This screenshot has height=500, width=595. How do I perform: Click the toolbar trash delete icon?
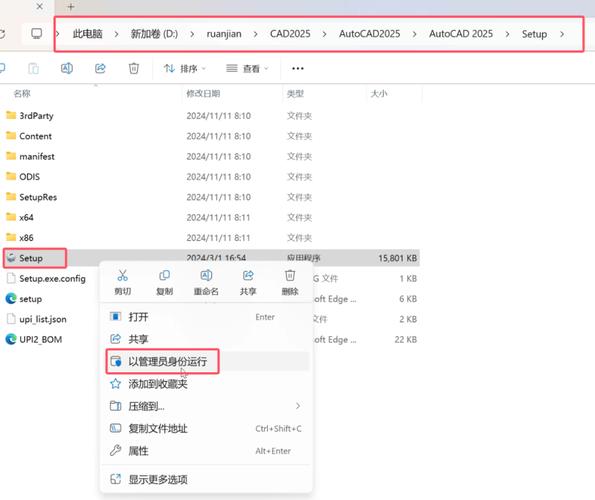(134, 68)
